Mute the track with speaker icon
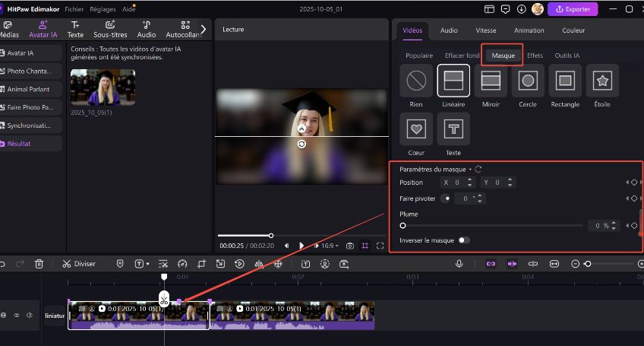Screen dimensions: 644x346 click(30, 315)
